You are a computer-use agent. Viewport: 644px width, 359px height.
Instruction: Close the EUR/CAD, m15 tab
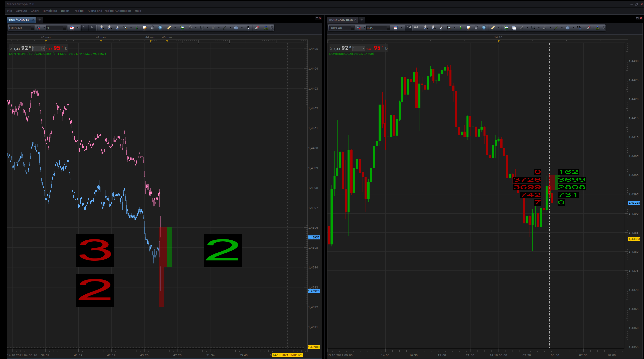click(355, 20)
